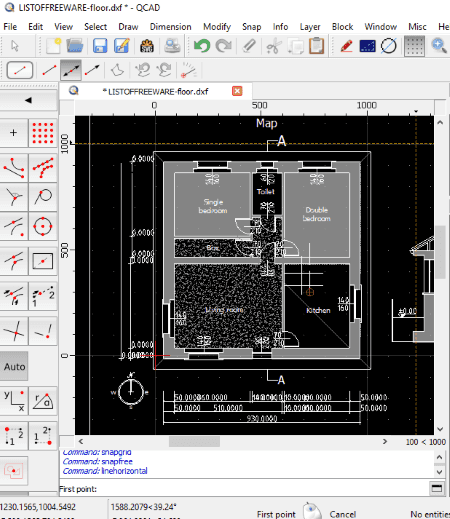Click the reset line options button
The height and width of the screenshot is (519, 450).
[x=20, y=70]
